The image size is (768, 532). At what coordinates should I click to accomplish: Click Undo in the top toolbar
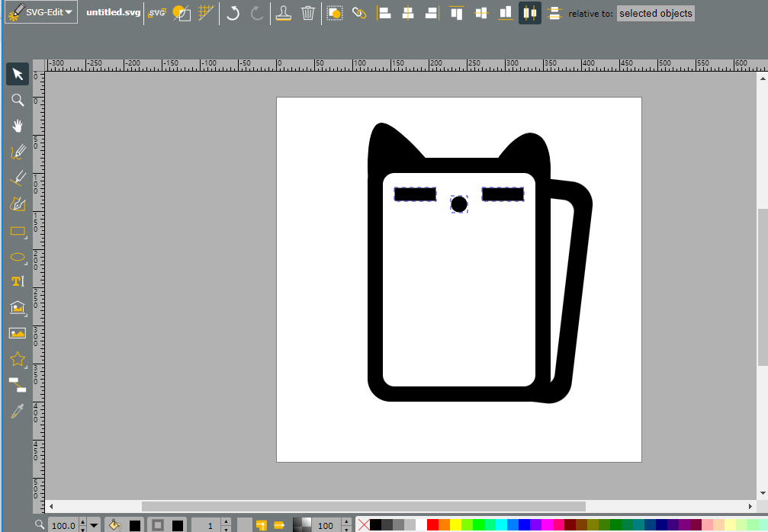pos(233,13)
